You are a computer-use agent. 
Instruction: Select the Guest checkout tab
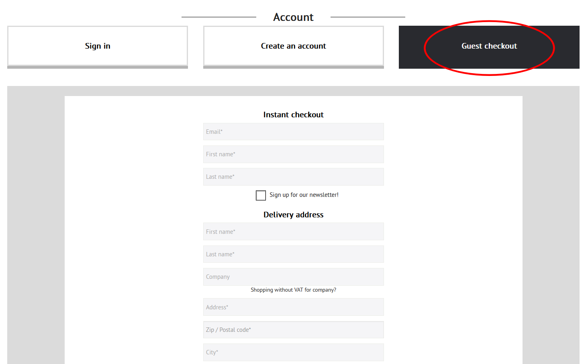489,46
